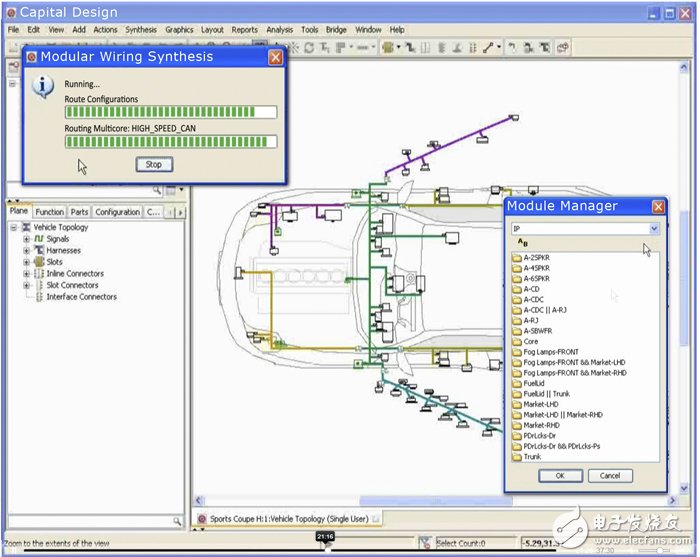Image resolution: width=700 pixels, height=557 pixels.
Task: Select the Core module folder
Action: coord(530,341)
